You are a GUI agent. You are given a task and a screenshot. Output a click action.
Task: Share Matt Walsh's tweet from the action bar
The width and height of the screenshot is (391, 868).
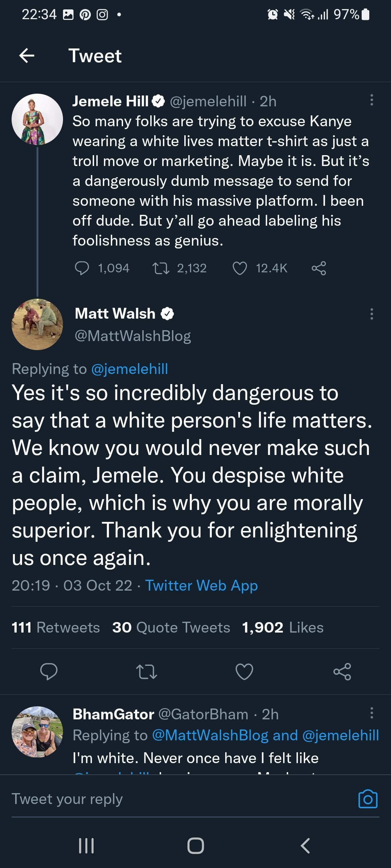[x=342, y=672]
